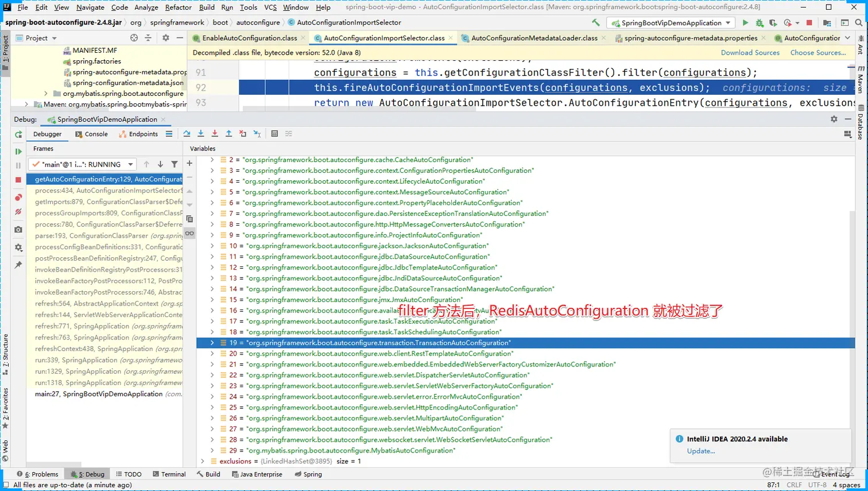Click the Debug bug icon in main toolbar
Viewport: 868px width, 491px height.
click(x=759, y=22)
